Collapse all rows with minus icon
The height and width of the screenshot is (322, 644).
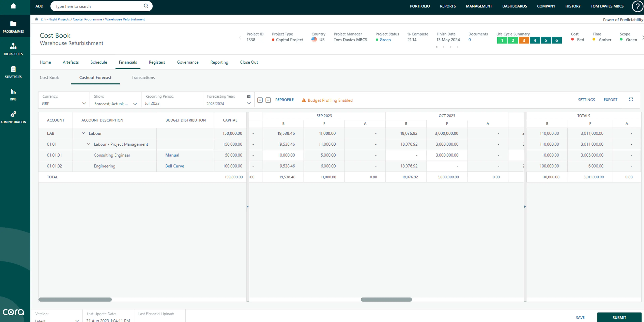[268, 100]
